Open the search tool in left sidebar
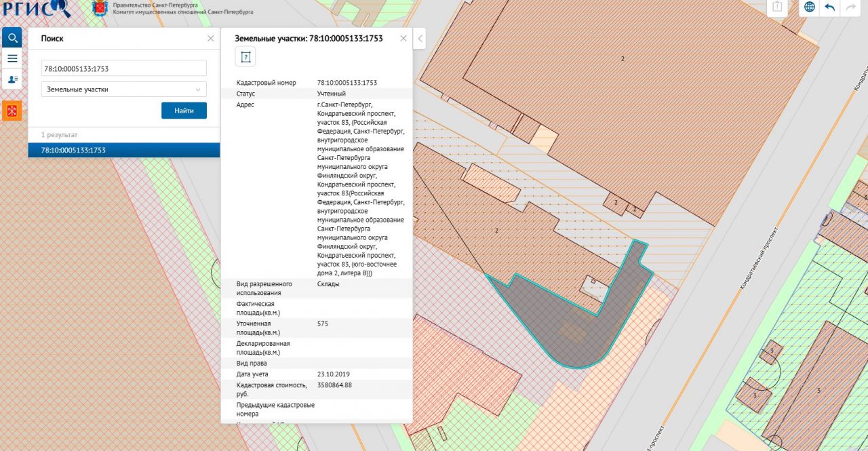868x451 pixels. tap(12, 37)
